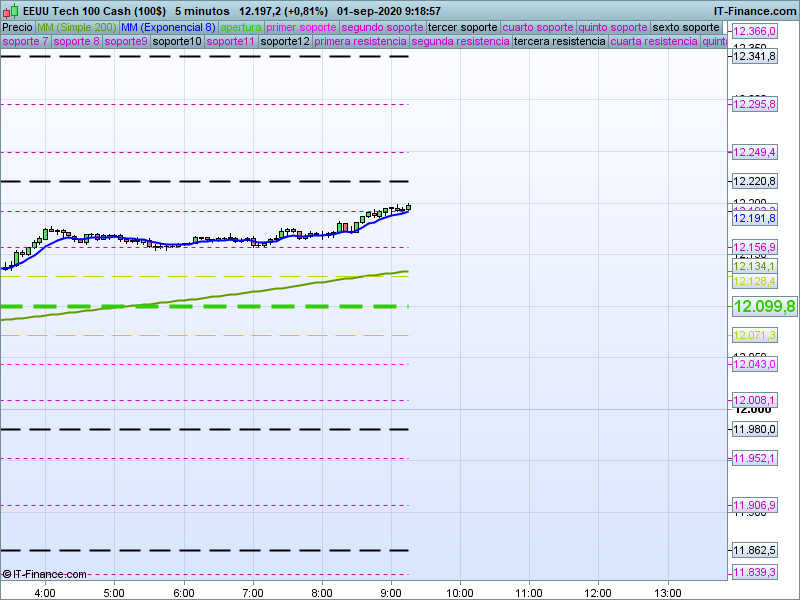Screen dimensions: 800x600
Task: Click the 10:00 mark on time axis
Action: (x=459, y=591)
